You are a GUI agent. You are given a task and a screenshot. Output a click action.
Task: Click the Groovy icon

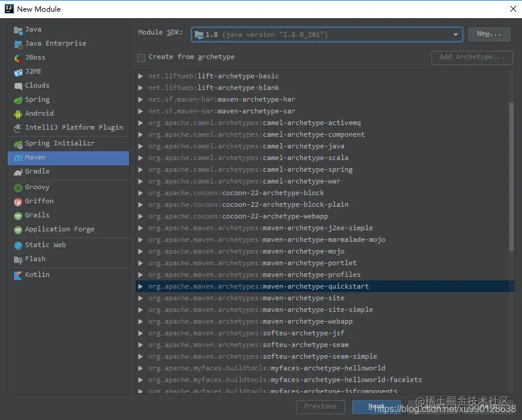point(18,188)
